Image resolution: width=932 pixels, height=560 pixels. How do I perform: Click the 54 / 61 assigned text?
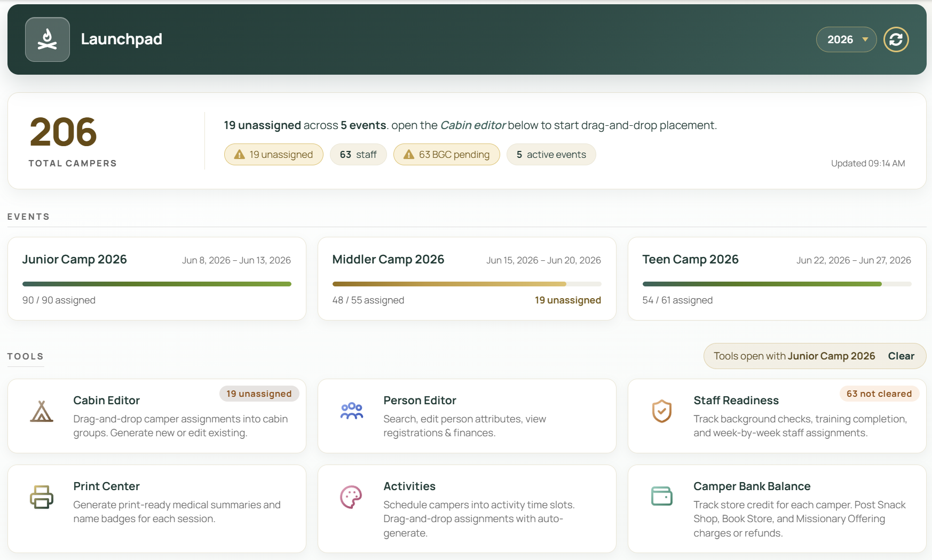tap(677, 300)
